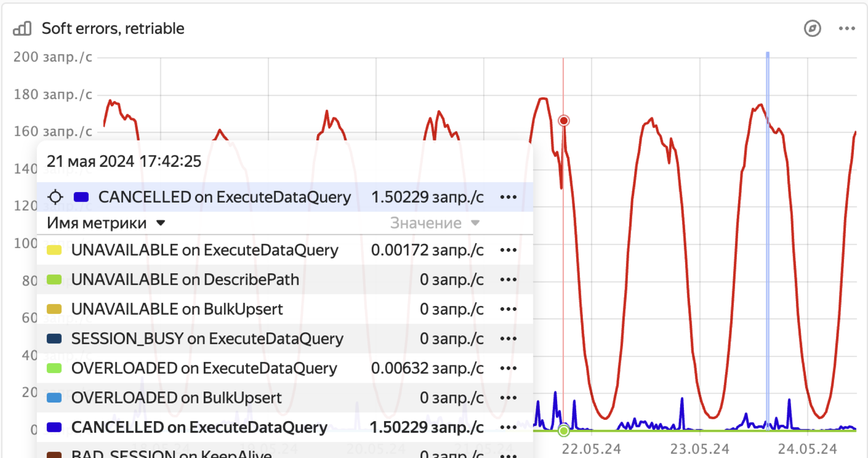Sort by the Значение dropdown arrow
868x458 pixels.
[x=475, y=223]
